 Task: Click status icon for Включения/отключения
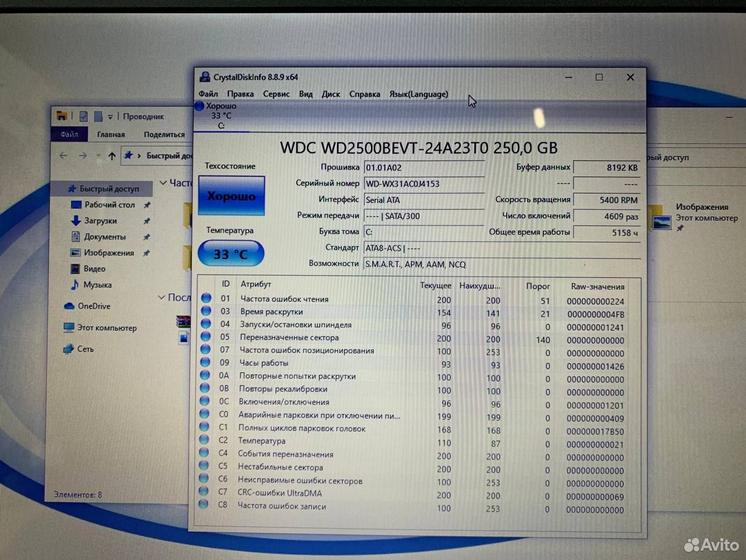(x=204, y=401)
